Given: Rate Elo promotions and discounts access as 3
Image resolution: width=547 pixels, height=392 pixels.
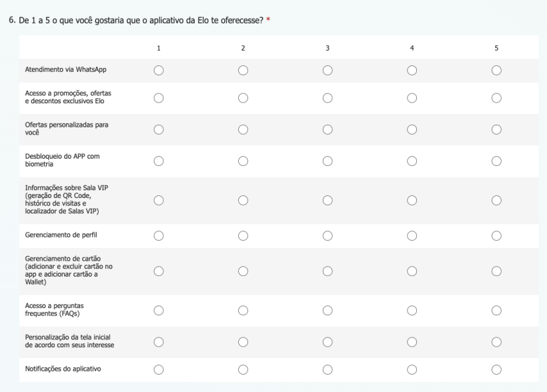Looking at the screenshot, I should [x=328, y=98].
